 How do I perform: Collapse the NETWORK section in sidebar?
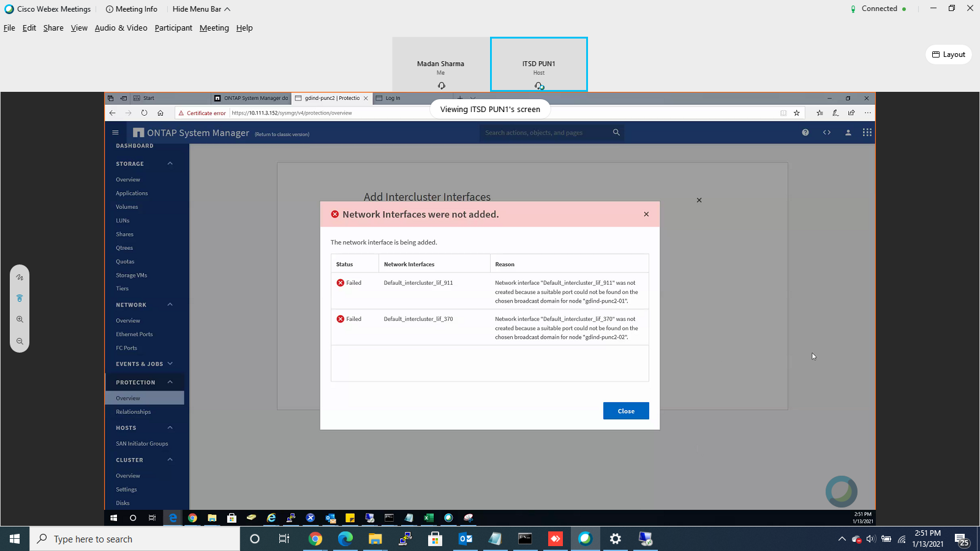tap(170, 304)
